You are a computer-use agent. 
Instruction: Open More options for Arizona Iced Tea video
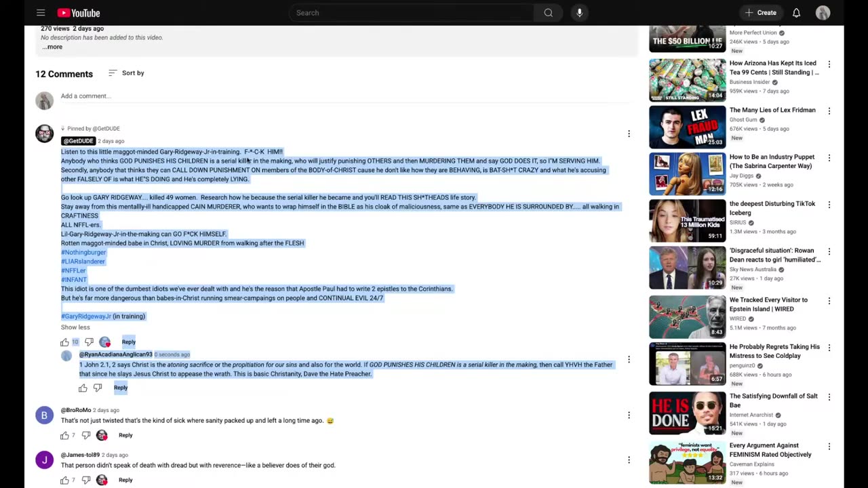[829, 64]
